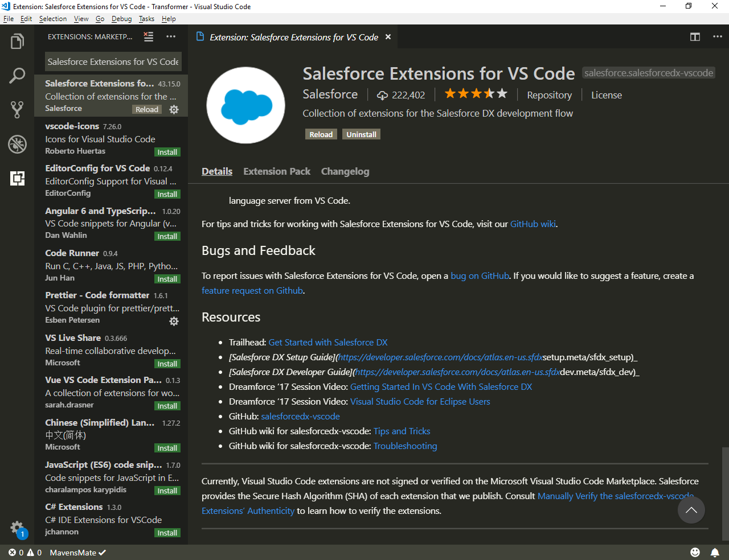Open the Edit menu

[x=26, y=19]
